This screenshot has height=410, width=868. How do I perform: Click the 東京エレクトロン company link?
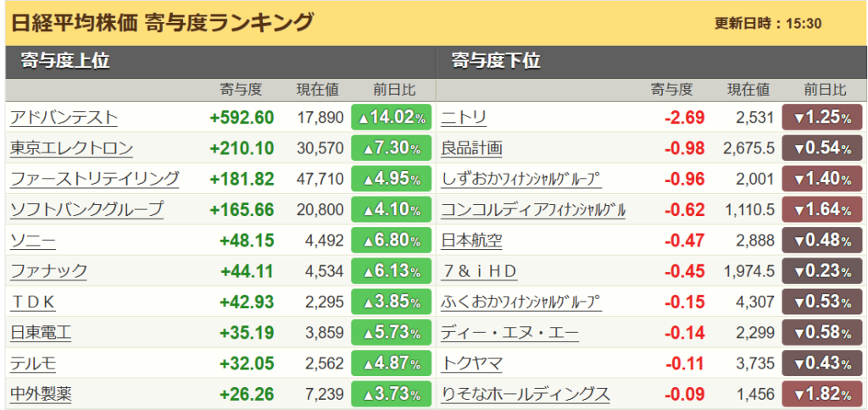(x=71, y=148)
